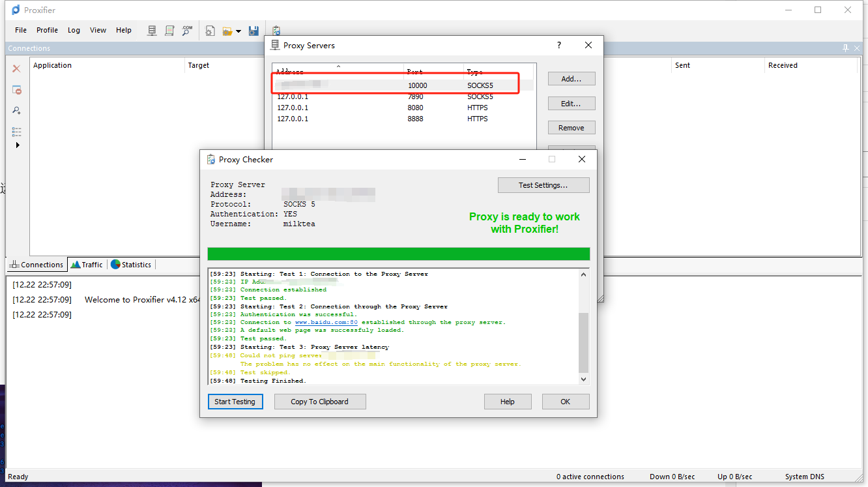Select the SOCKS5 proxy row on port 10000
Viewport: 868px width, 487px height.
[x=403, y=85]
